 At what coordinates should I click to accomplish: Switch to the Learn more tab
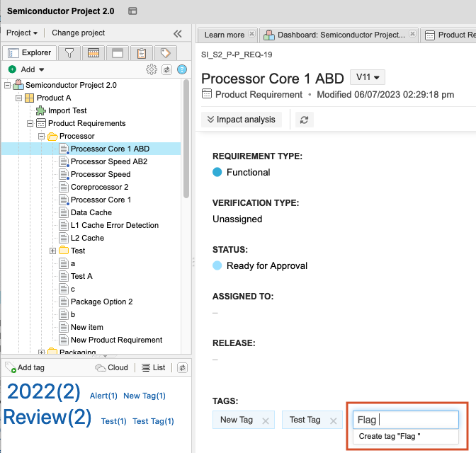click(x=224, y=35)
